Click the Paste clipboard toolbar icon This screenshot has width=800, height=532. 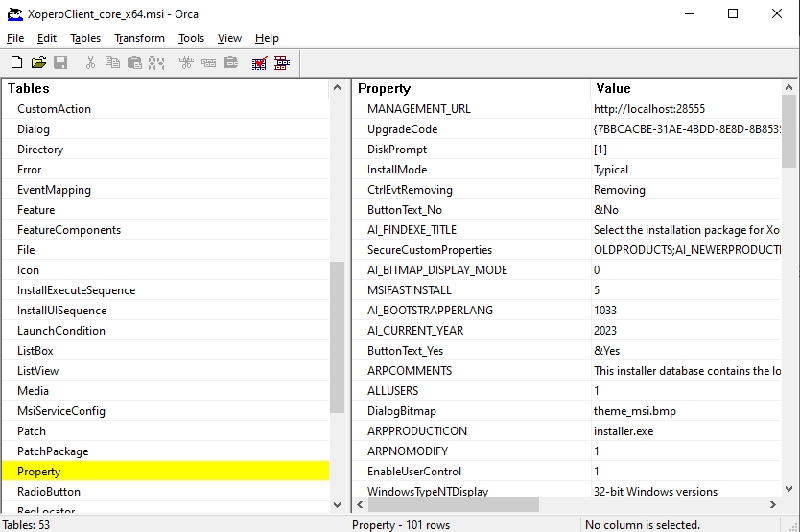click(134, 63)
